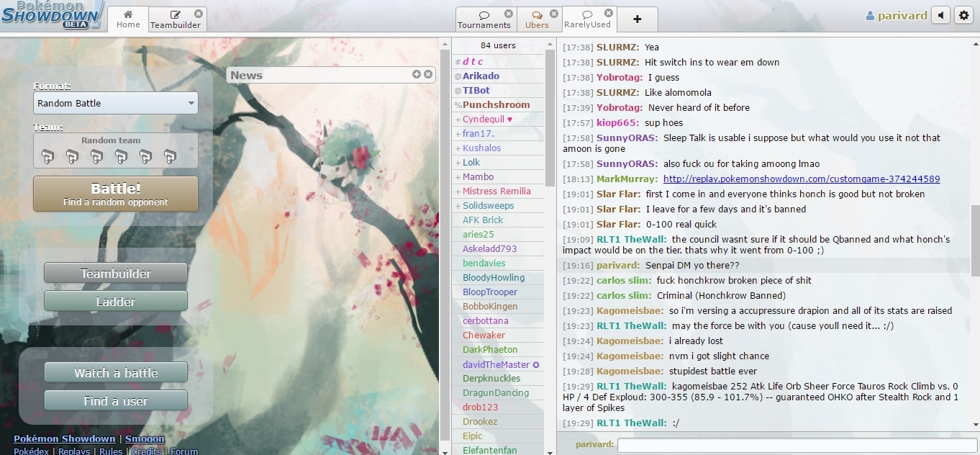
Task: Close the Ubers chat tab
Action: pyautogui.click(x=554, y=14)
